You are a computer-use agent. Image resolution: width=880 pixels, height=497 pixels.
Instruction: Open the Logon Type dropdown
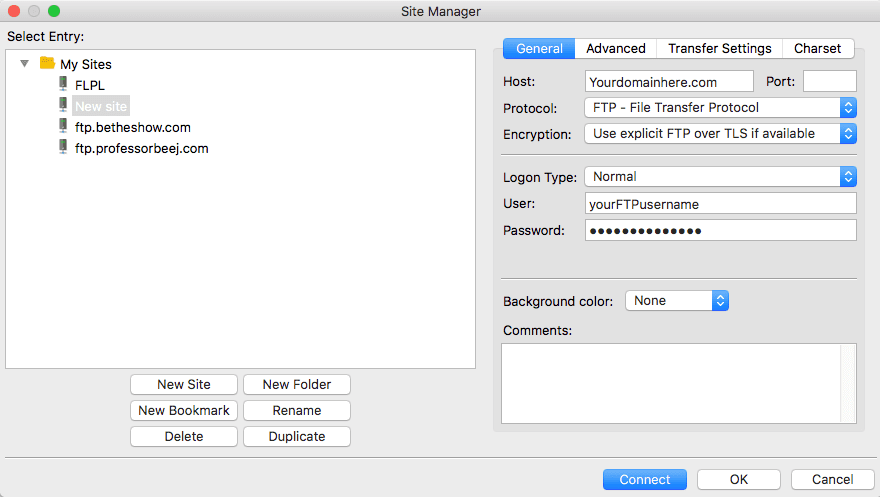pos(720,177)
